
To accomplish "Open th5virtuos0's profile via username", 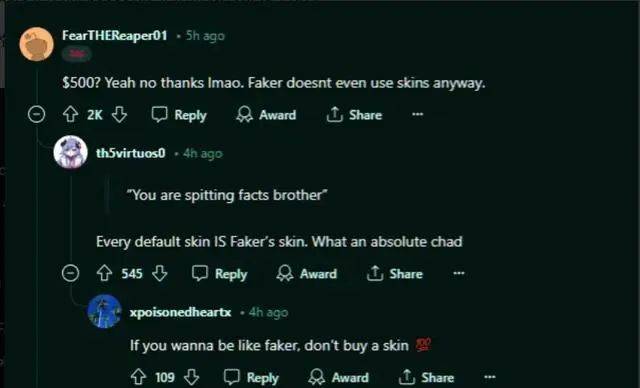I will coord(131,153).
